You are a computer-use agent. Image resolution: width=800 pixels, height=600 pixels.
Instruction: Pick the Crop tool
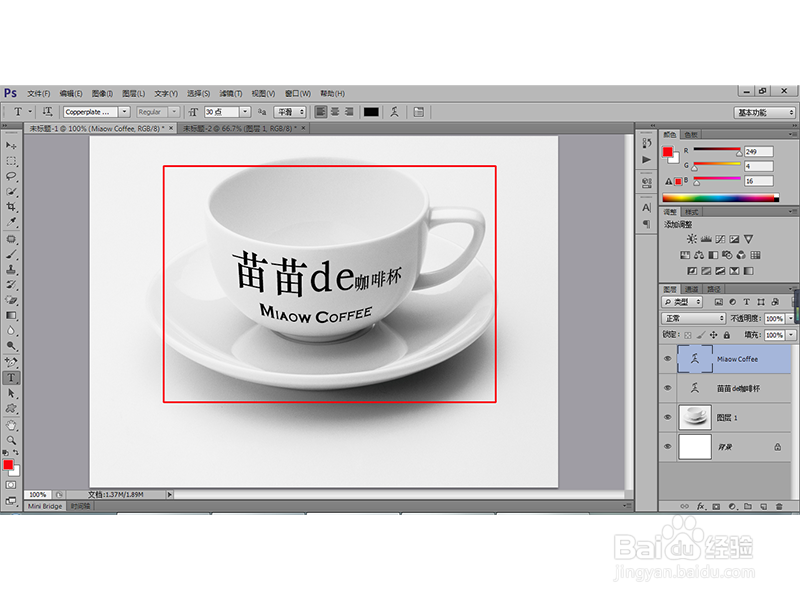tap(14, 203)
